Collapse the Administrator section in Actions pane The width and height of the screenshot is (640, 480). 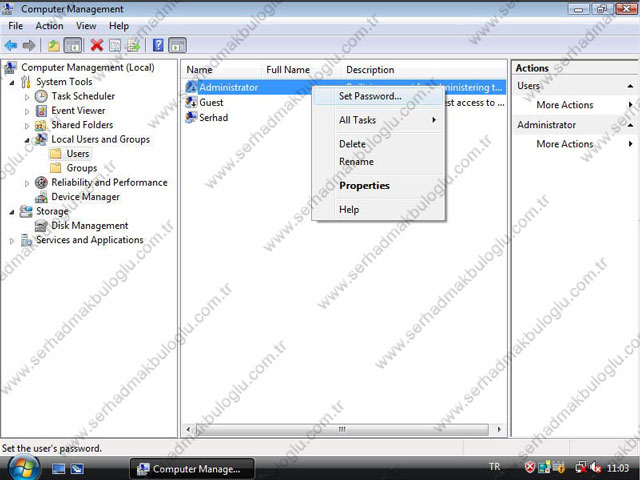tap(630, 125)
